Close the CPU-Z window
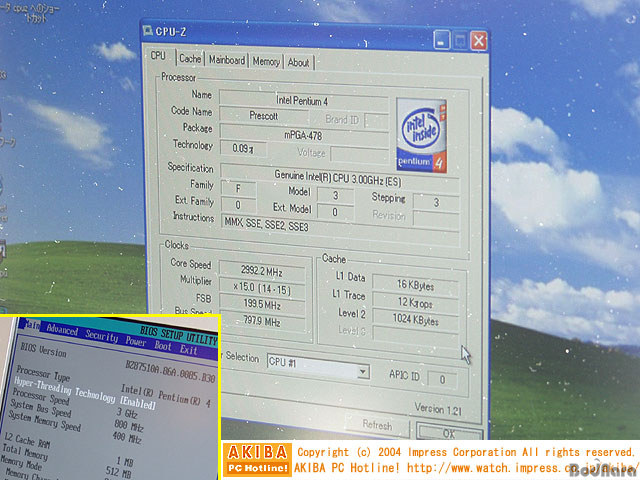This screenshot has height=480, width=640. pos(479,41)
